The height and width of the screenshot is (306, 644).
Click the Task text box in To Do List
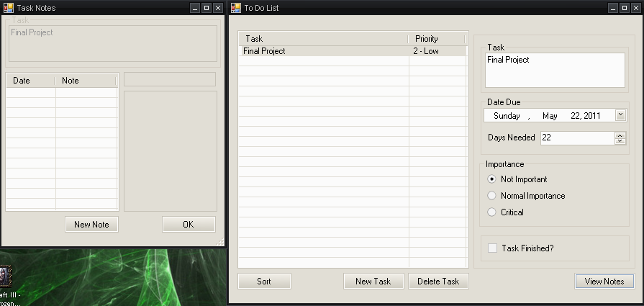click(555, 71)
